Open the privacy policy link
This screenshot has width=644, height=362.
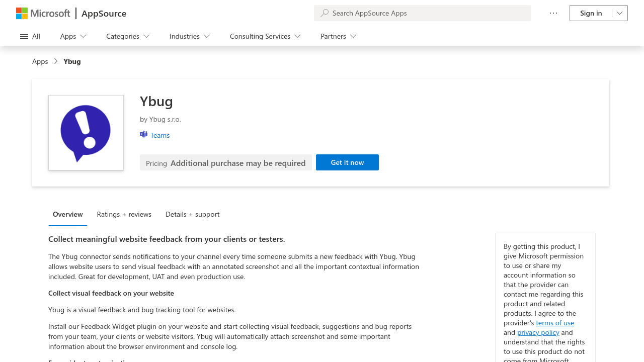tap(538, 332)
